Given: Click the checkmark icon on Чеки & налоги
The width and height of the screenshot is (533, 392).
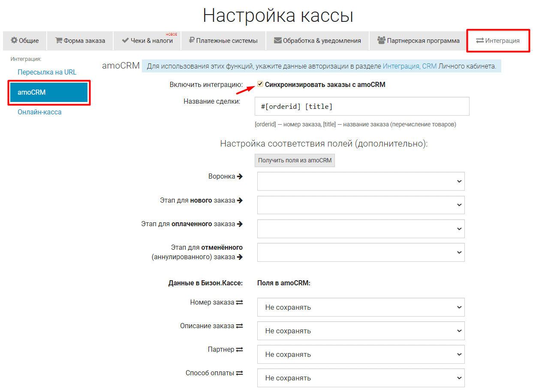Looking at the screenshot, I should (x=125, y=41).
